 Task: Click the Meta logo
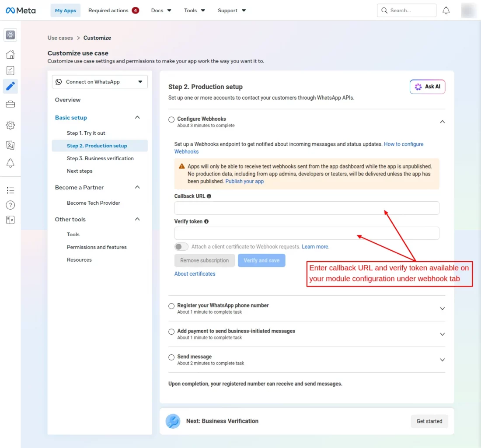click(x=21, y=10)
